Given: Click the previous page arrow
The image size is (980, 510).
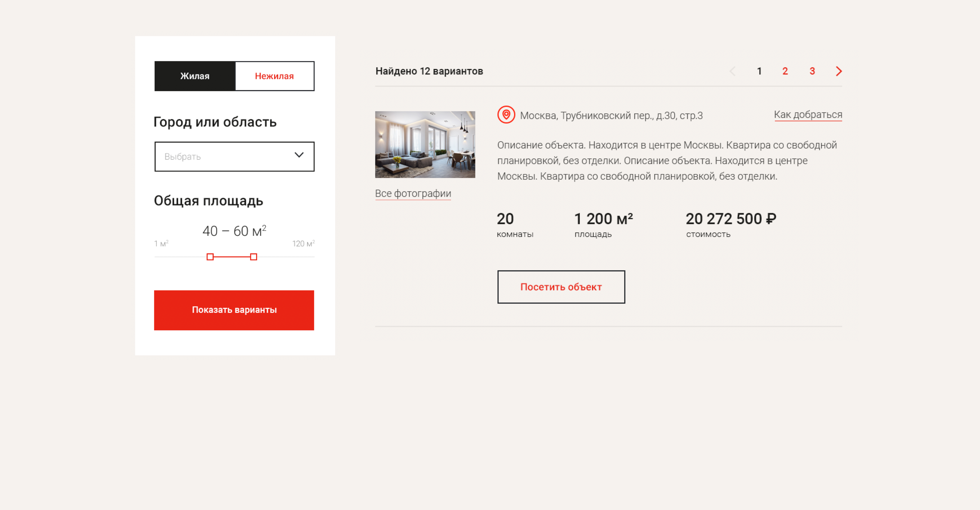Looking at the screenshot, I should pyautogui.click(x=732, y=71).
